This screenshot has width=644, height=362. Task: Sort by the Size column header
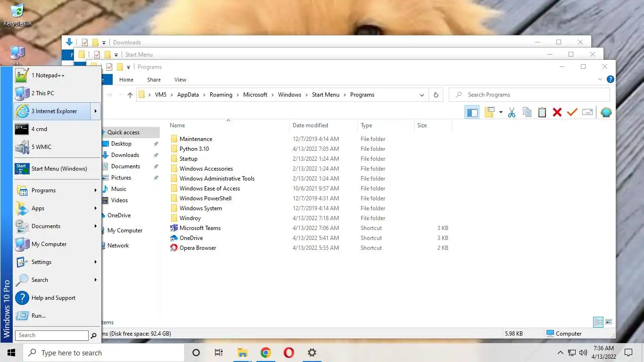pyautogui.click(x=433, y=125)
